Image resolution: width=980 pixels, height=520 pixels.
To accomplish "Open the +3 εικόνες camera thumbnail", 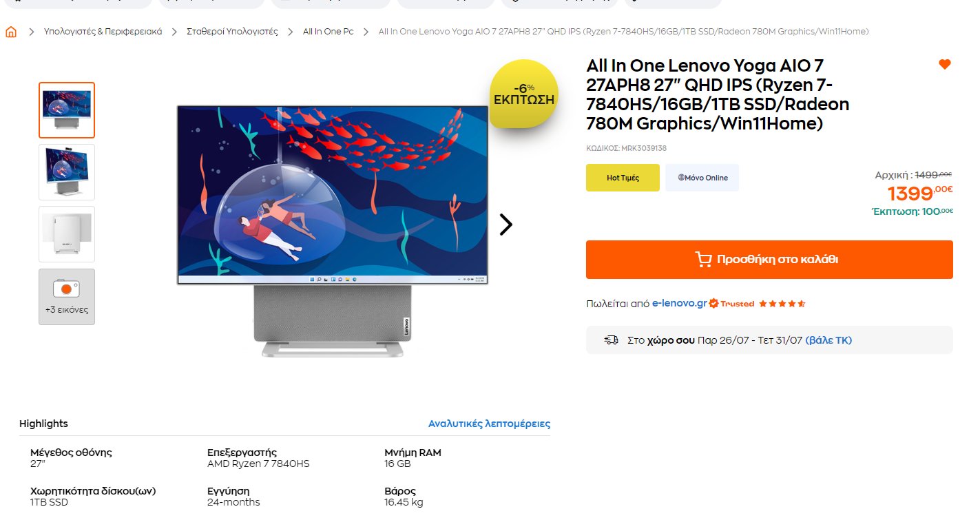I will [67, 297].
